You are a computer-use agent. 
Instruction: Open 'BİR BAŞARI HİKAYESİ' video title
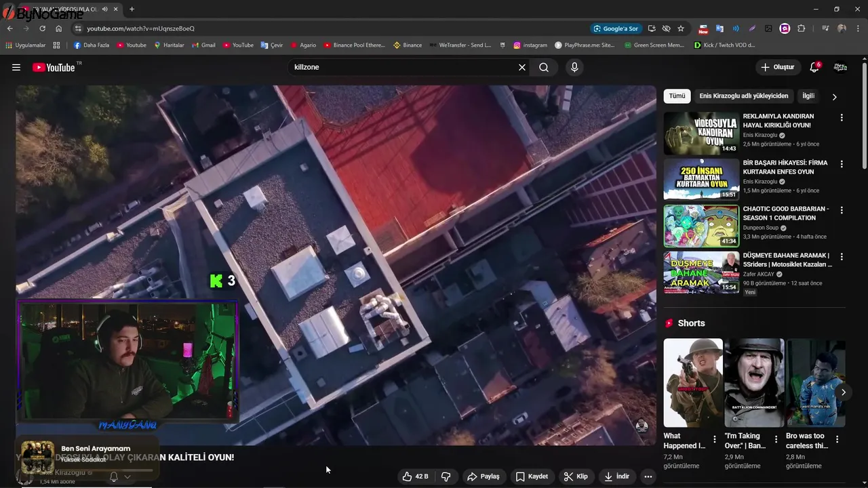point(785,167)
